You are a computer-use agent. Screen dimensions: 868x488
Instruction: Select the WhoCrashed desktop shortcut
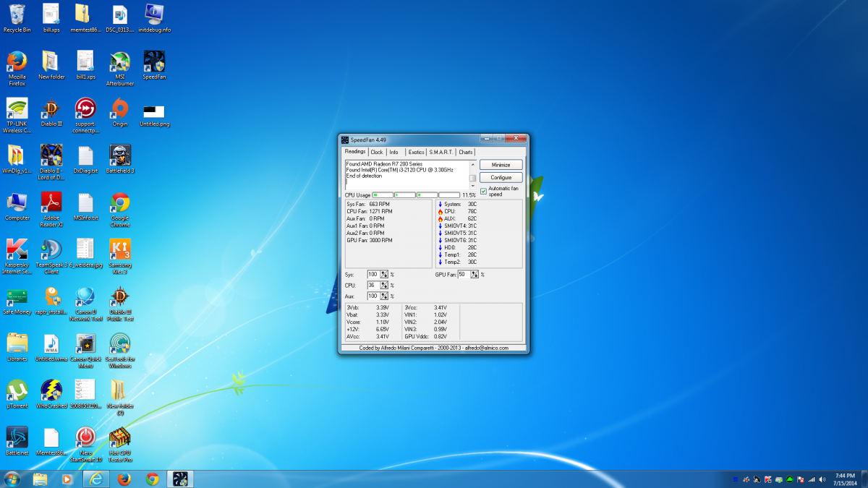pos(51,395)
